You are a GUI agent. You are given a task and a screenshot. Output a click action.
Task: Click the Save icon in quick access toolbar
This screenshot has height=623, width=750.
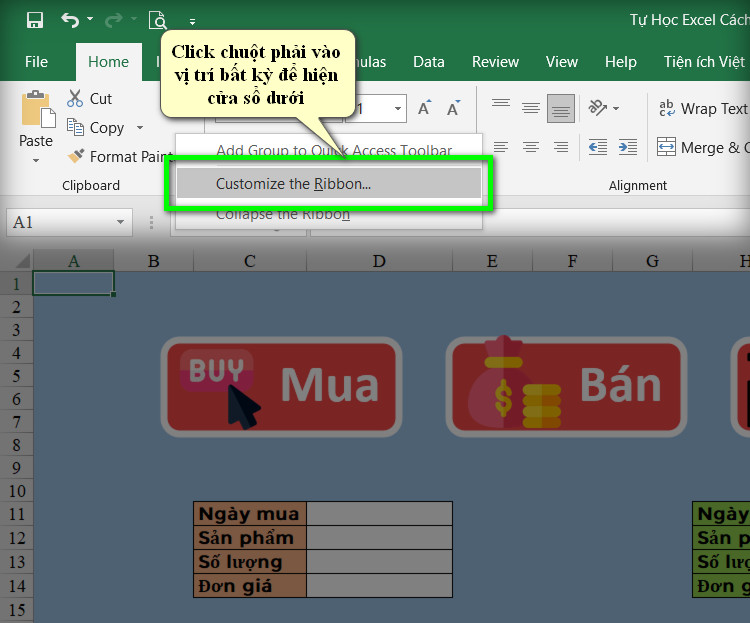35,20
